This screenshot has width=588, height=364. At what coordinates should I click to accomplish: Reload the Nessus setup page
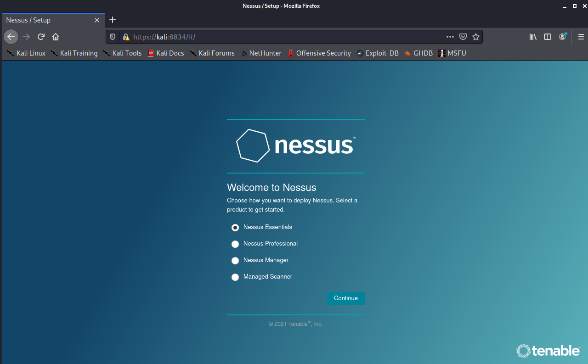[x=40, y=37]
